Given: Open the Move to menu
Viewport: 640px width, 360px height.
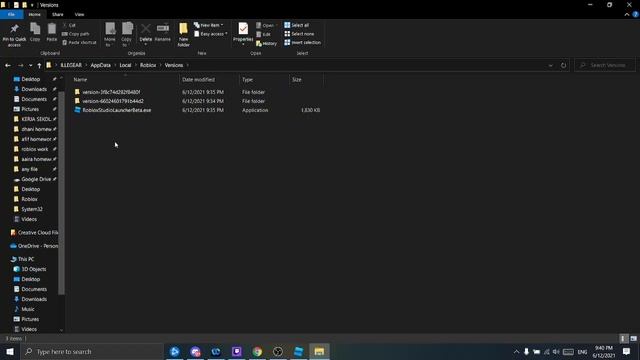Looking at the screenshot, I should coord(110,35).
